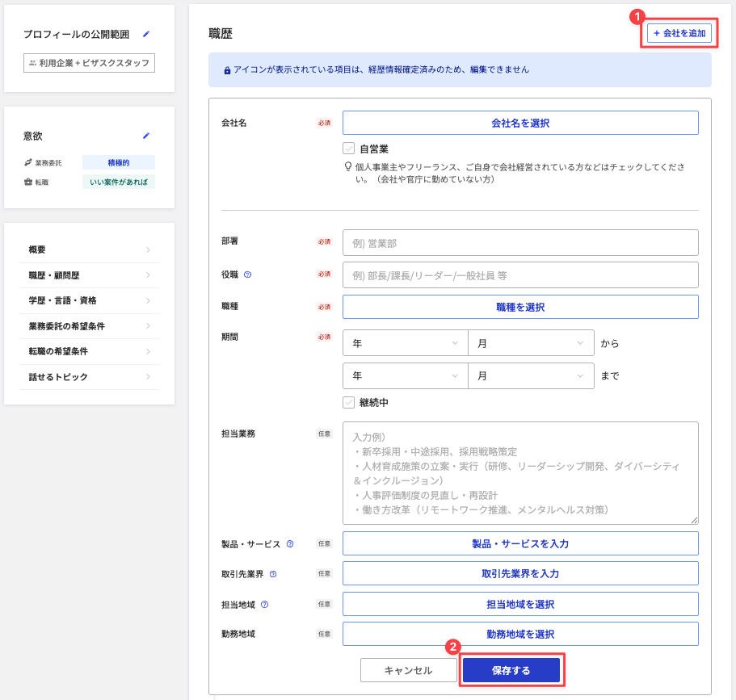The height and width of the screenshot is (700, 736).
Task: Click 保存する button
Action: [x=511, y=670]
